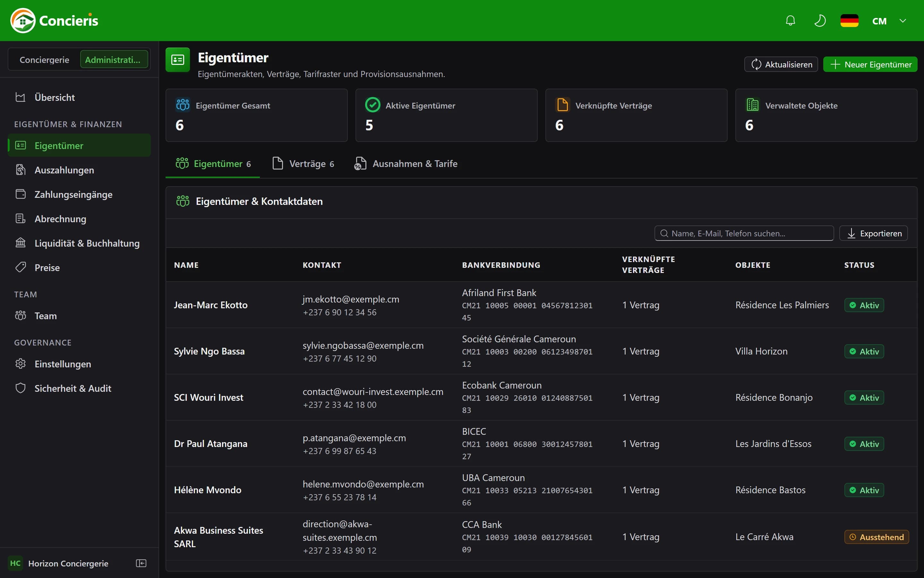The height and width of the screenshot is (578, 924).
Task: Click the Status column header
Action: (x=859, y=265)
